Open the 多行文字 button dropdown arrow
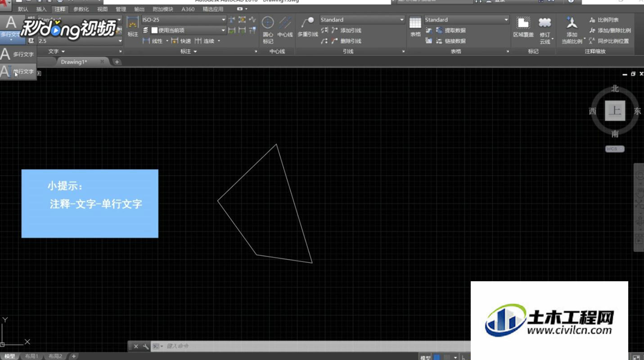This screenshot has height=360, width=644. tap(10, 40)
